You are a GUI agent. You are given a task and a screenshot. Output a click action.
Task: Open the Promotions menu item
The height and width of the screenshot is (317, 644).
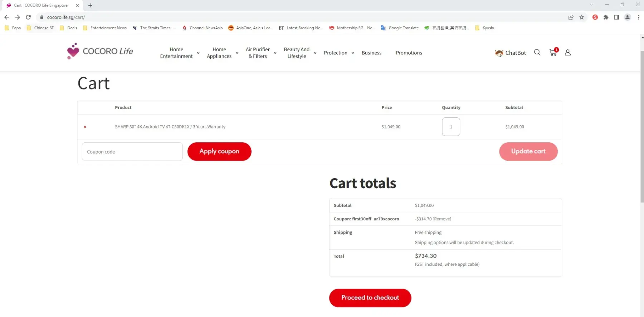point(409,53)
